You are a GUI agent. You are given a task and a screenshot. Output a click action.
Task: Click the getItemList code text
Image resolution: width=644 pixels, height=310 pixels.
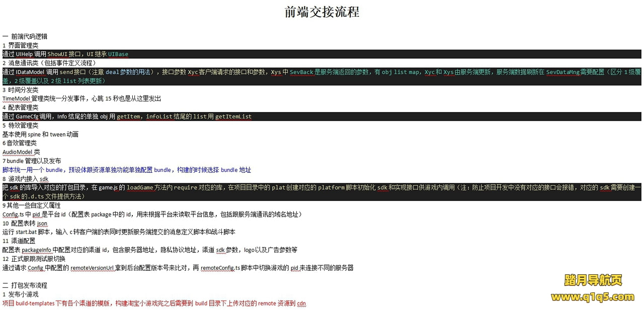pyautogui.click(x=233, y=117)
